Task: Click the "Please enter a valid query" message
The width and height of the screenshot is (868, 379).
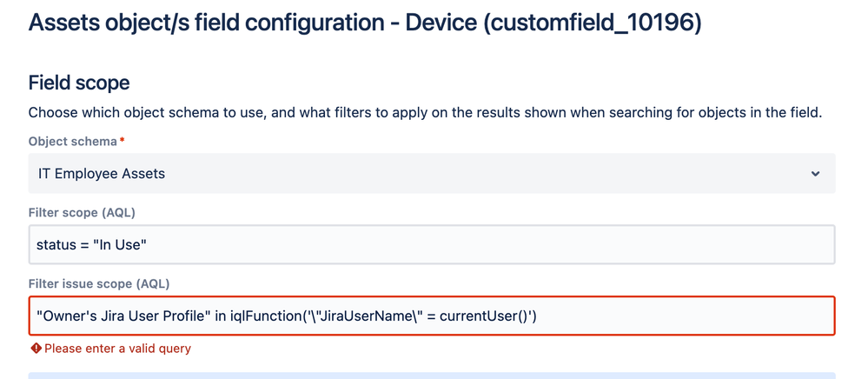Action: point(117,349)
